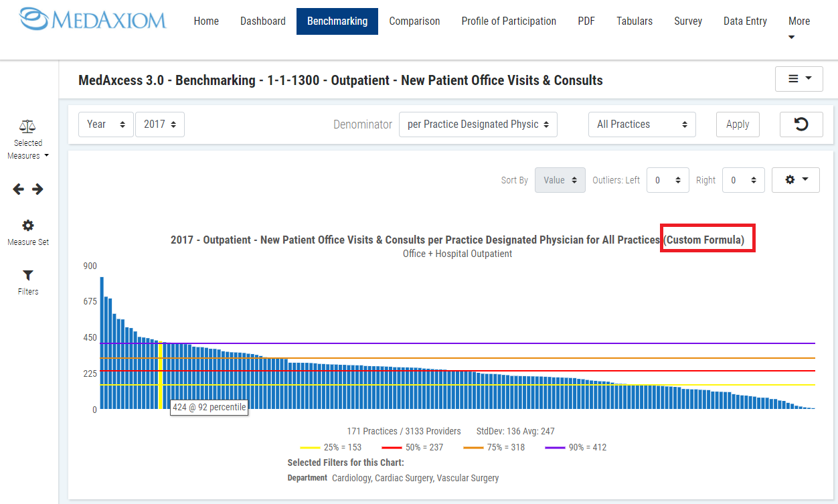Change the Outliers Right value selector
The width and height of the screenshot is (838, 504).
743,180
